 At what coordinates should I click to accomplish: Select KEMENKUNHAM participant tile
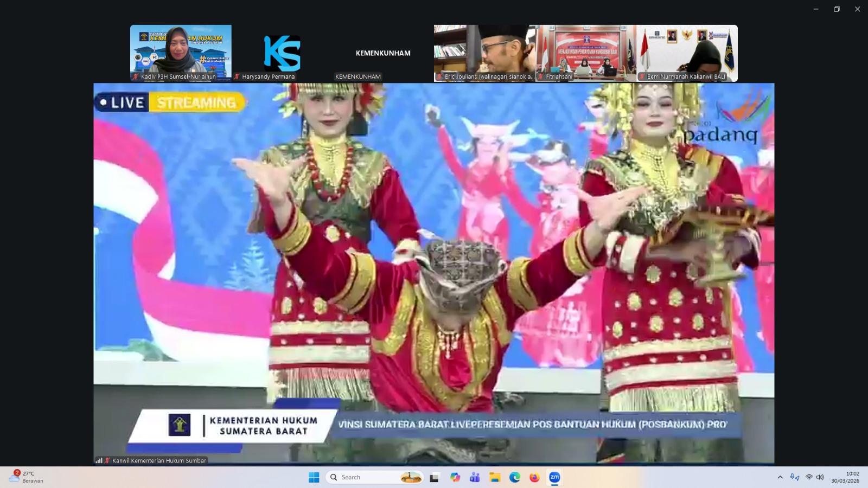click(x=383, y=53)
